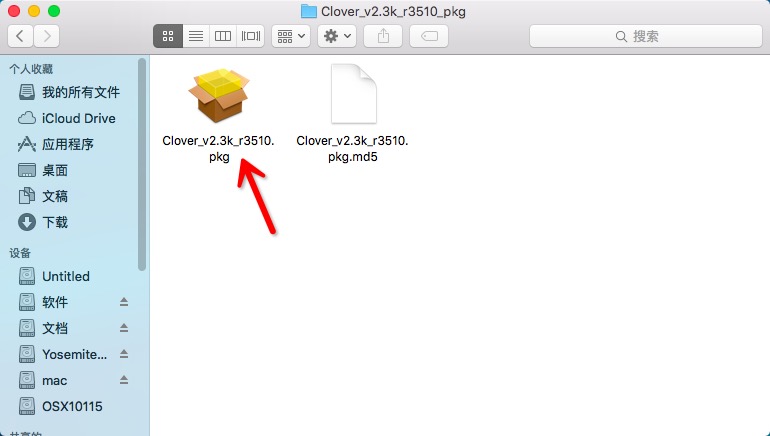
Task: Click the Share toolbar button
Action: pyautogui.click(x=383, y=36)
